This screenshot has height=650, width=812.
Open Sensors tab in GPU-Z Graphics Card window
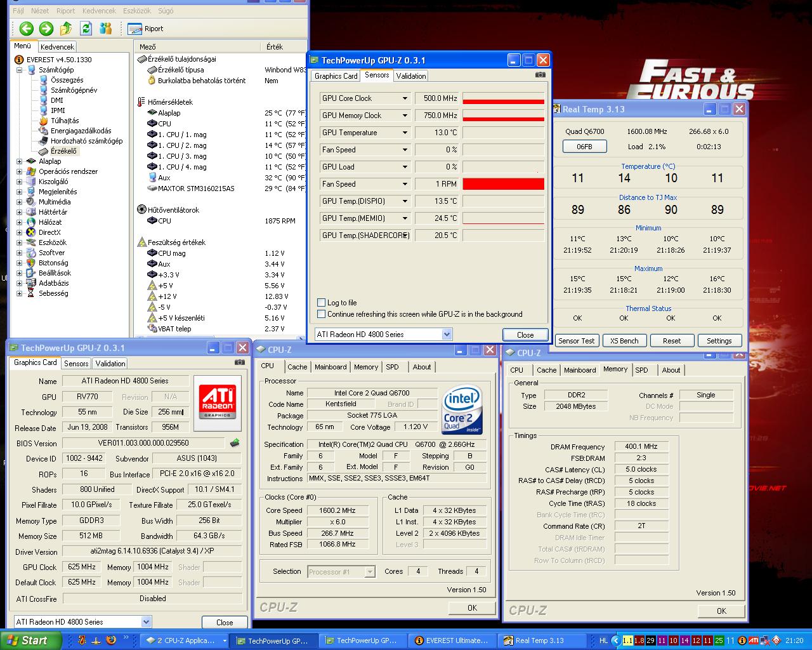(x=76, y=364)
